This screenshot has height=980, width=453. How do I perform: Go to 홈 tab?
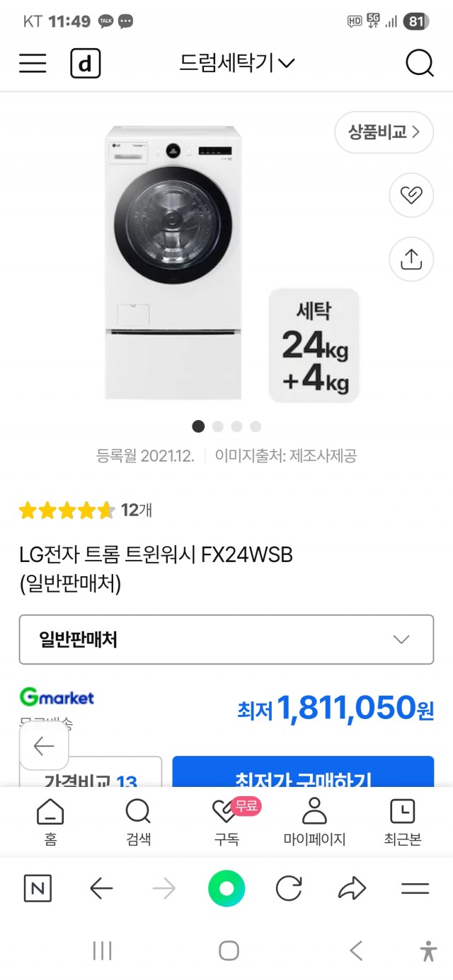tap(50, 822)
